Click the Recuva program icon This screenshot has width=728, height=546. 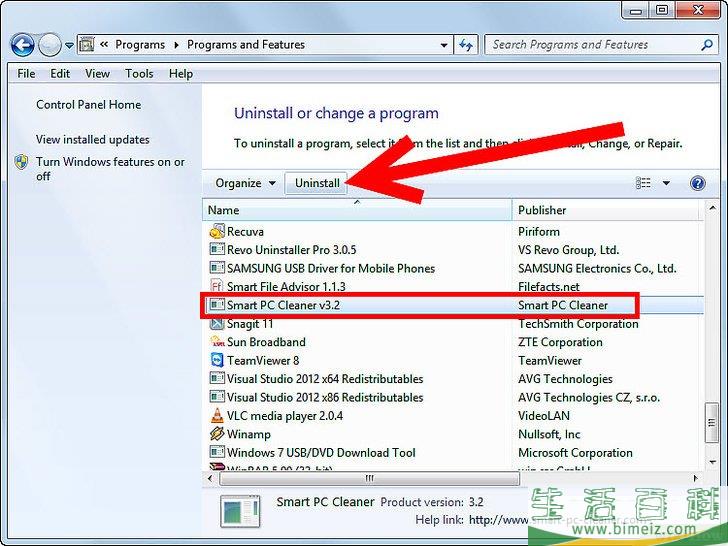217,231
